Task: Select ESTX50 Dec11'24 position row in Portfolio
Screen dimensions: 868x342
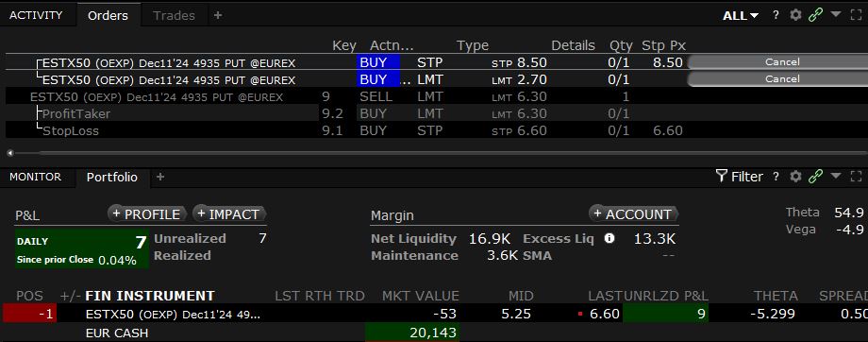Action: (435, 315)
